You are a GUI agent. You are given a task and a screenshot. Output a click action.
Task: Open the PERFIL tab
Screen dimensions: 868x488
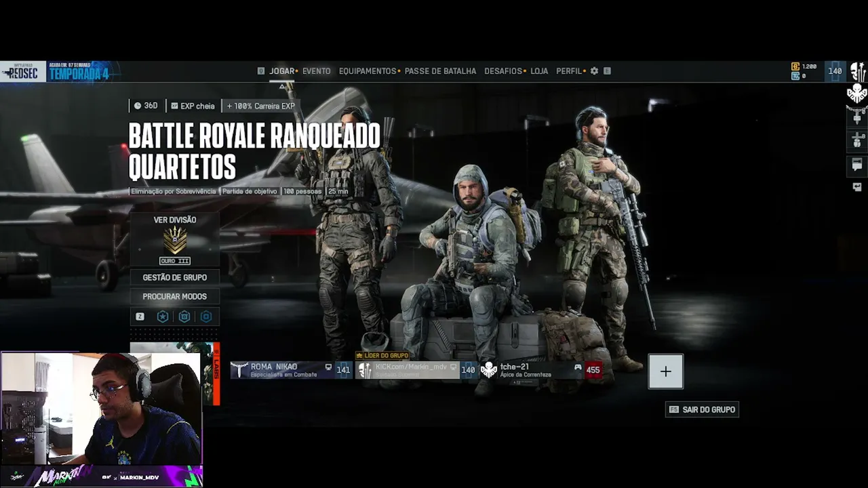[569, 71]
